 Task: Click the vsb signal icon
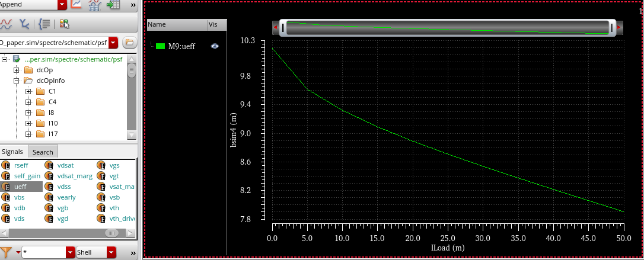pos(101,197)
